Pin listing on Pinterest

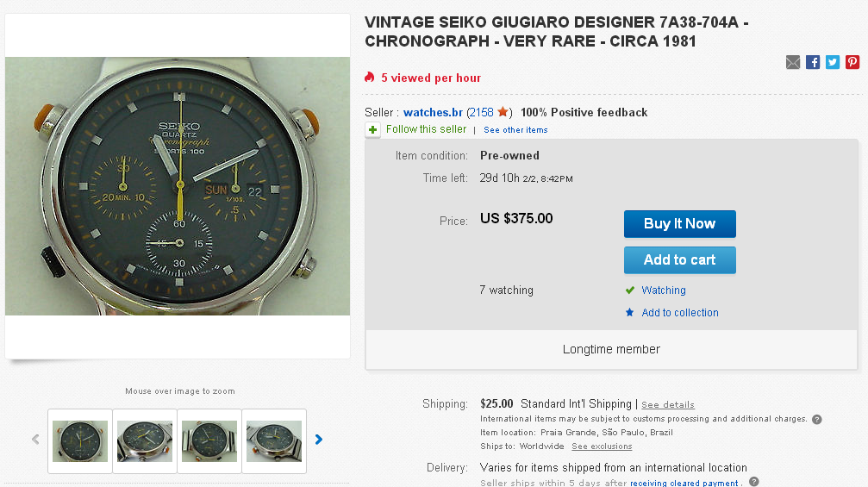[x=852, y=62]
